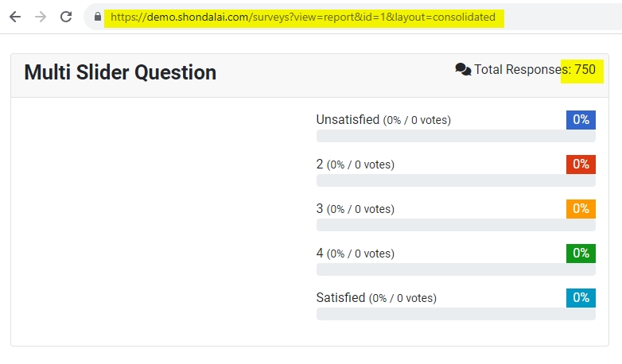Screen dimensions: 622x364
Task: Click the chat bubbles responses icon
Action: (463, 70)
